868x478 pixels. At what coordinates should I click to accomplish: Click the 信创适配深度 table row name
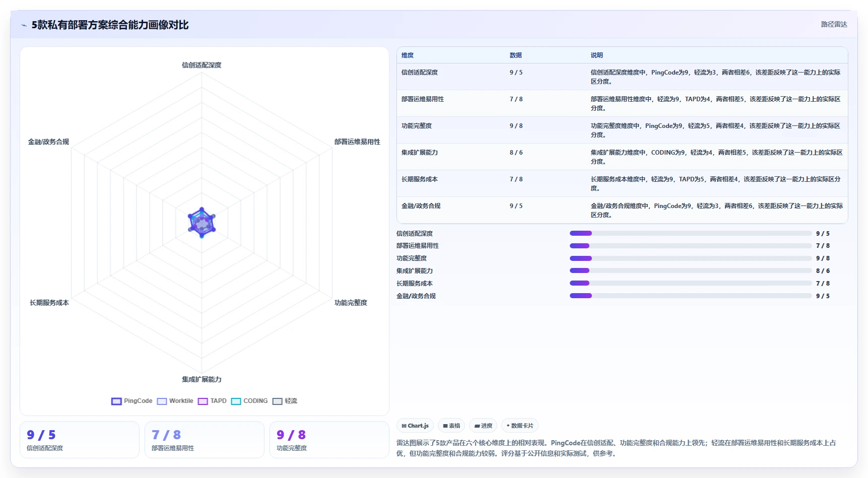[x=420, y=73]
